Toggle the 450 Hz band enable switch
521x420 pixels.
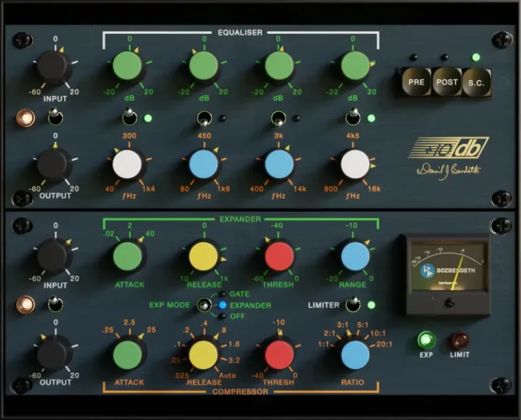(204, 119)
